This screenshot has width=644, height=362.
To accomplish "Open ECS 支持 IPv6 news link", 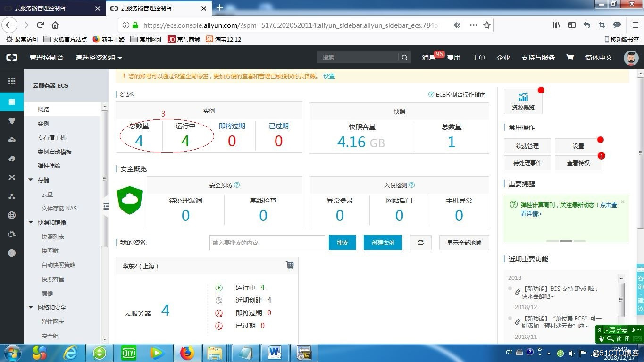I will click(560, 292).
